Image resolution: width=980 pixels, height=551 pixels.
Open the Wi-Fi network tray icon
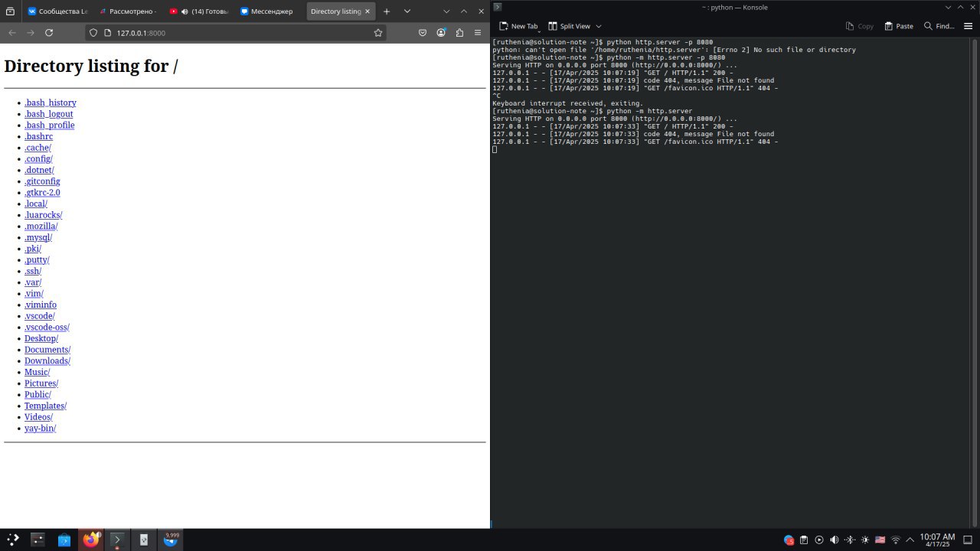(x=896, y=540)
